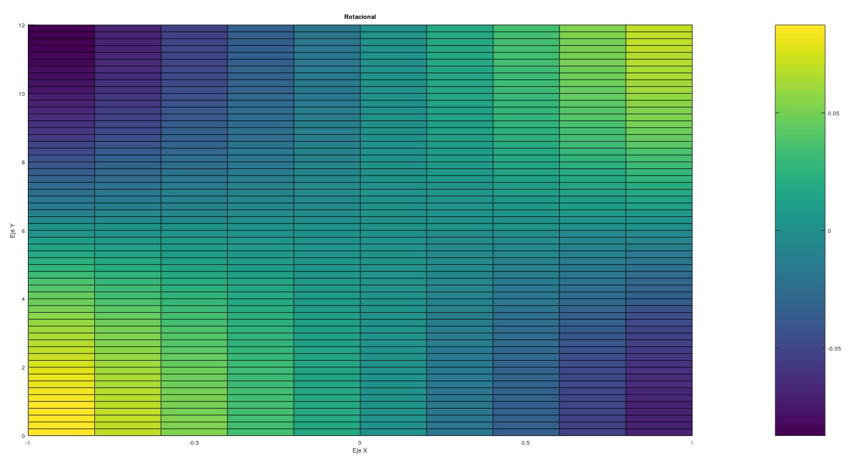Click the colorbar tick label 0.05
This screenshot has width=868, height=466.
(833, 113)
